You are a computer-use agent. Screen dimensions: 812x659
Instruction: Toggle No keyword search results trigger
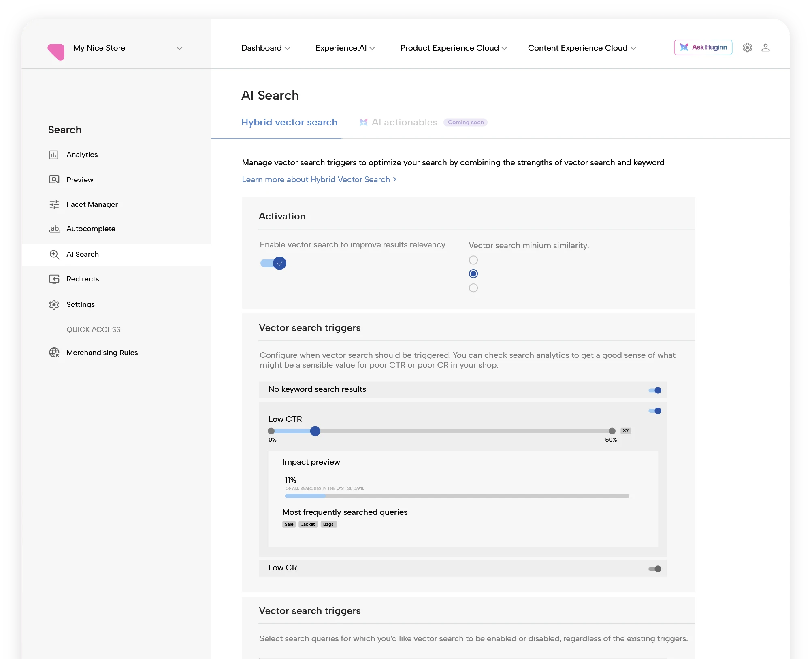(x=655, y=391)
